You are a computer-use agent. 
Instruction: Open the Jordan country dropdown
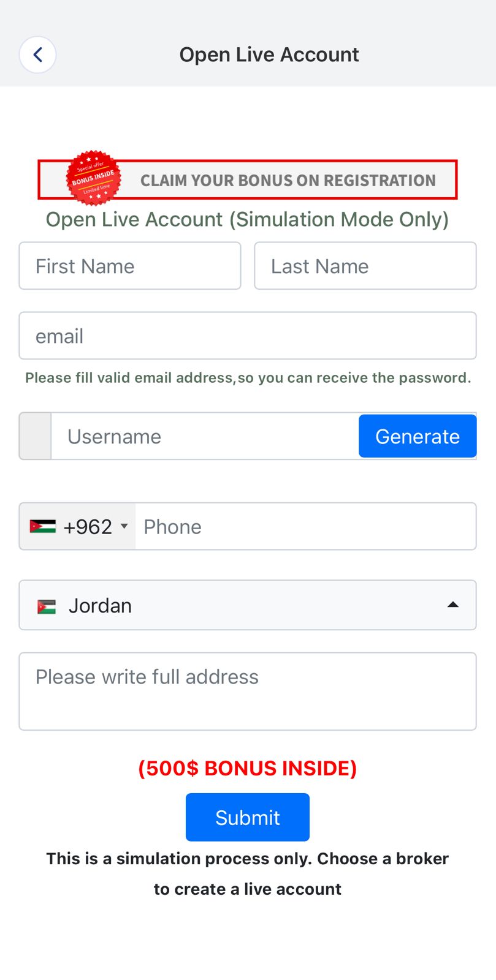pos(248,605)
